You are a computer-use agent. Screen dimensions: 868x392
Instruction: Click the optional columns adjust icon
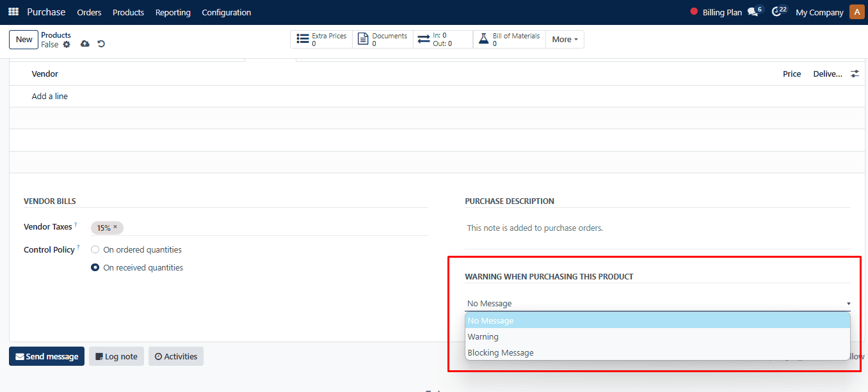[855, 74]
